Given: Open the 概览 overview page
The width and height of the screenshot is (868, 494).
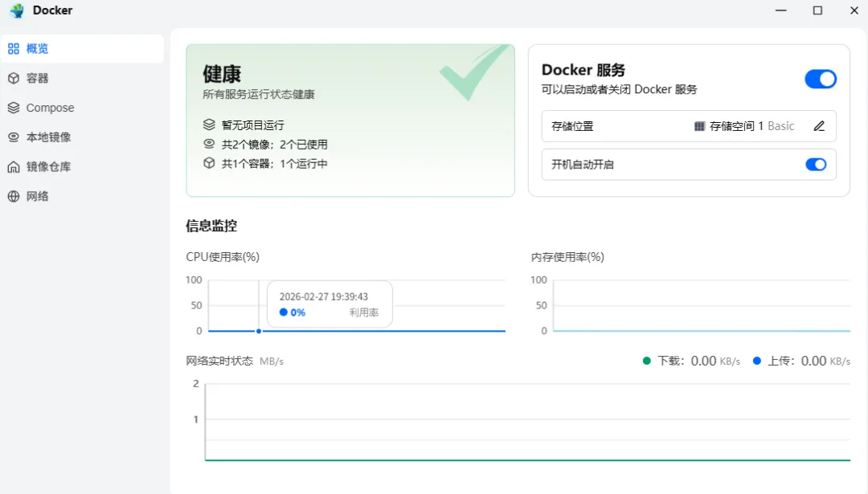Looking at the screenshot, I should click(83, 49).
